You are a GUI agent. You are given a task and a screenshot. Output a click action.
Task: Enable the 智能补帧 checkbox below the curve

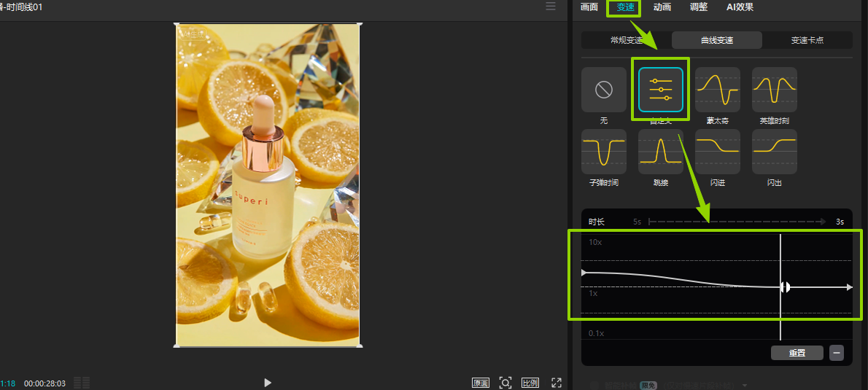point(593,385)
